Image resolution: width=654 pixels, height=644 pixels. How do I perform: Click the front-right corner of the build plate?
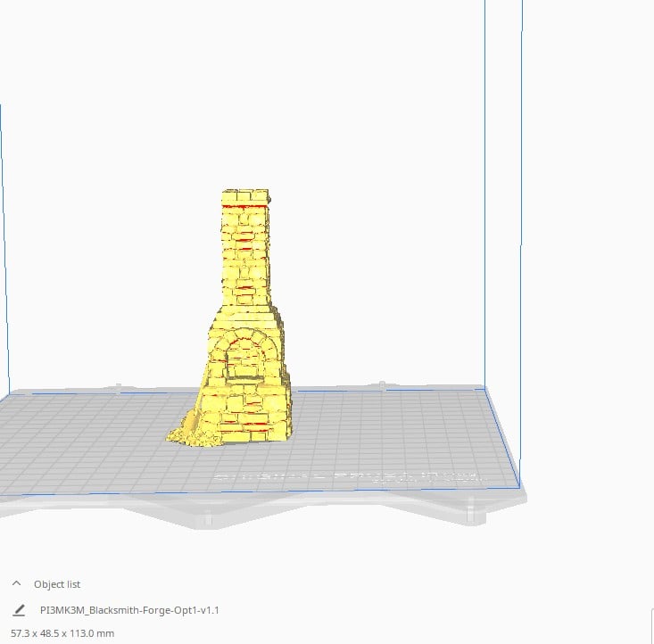click(x=518, y=484)
